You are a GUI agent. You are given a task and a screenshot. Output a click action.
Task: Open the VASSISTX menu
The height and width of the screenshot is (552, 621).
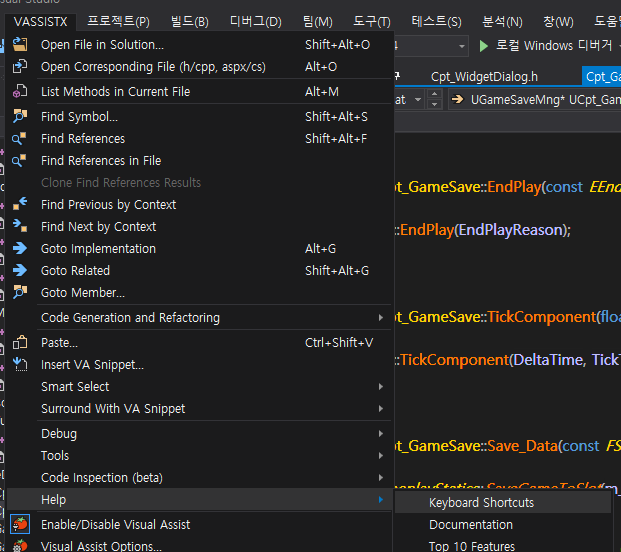41,21
